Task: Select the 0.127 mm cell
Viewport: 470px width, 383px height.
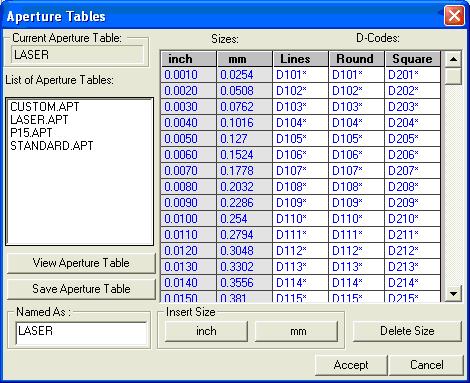Action: click(x=245, y=139)
